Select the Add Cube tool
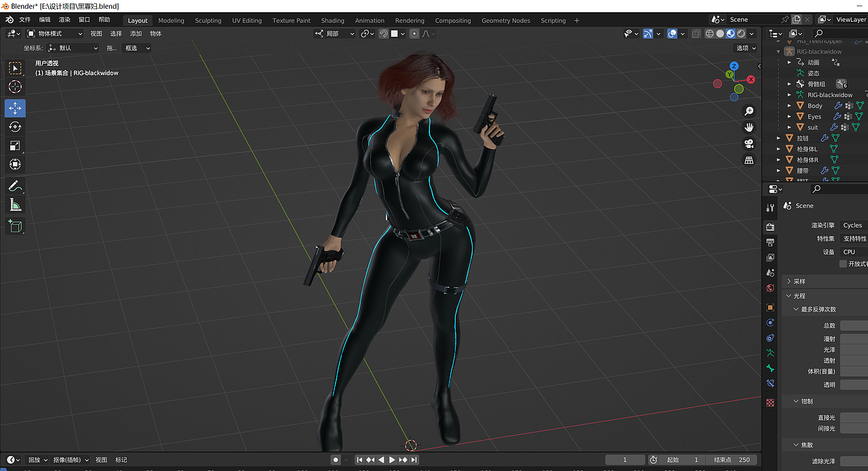 [15, 226]
